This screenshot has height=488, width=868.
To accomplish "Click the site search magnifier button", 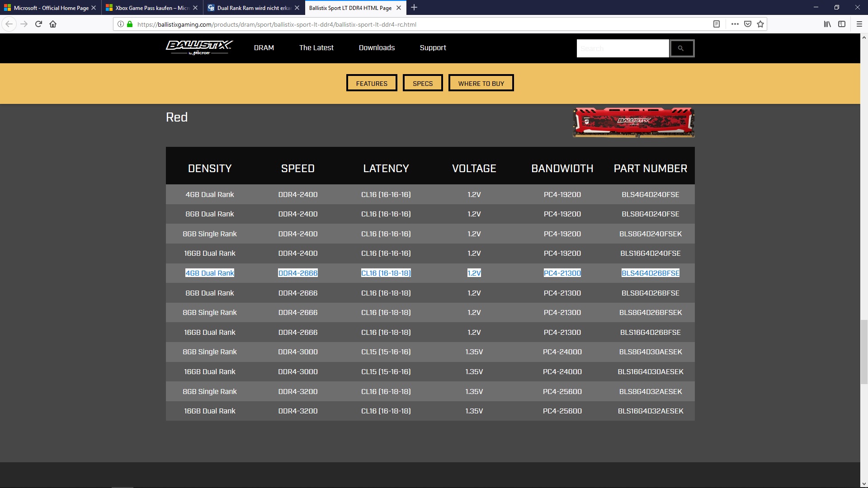I will (x=681, y=48).
